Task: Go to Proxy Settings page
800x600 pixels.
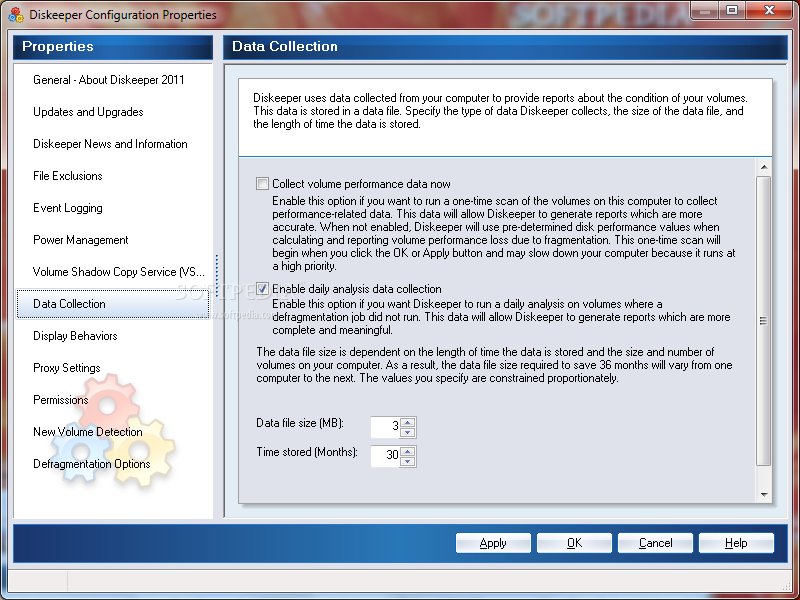Action: tap(67, 368)
